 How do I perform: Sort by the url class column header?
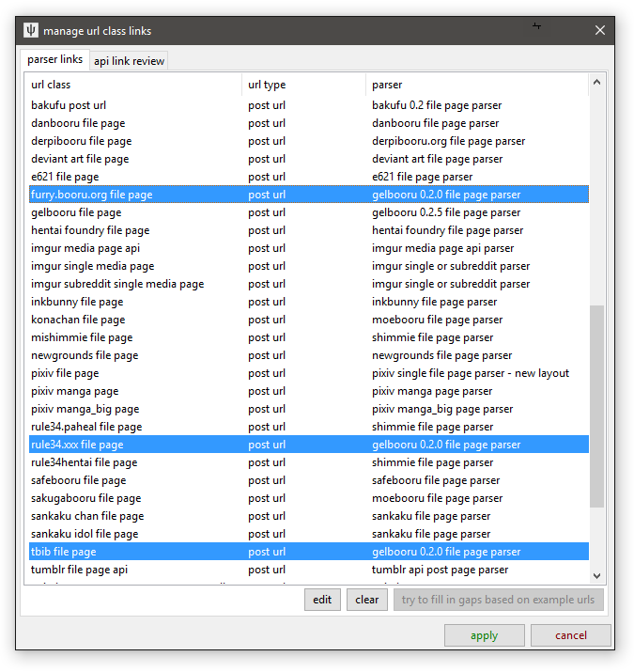(x=135, y=85)
